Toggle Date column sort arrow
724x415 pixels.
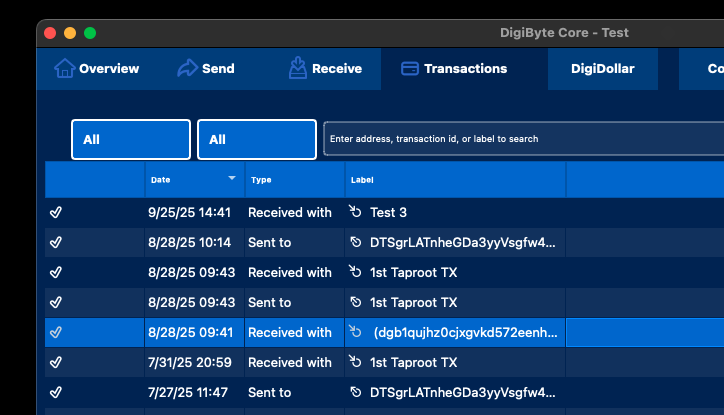tap(232, 178)
